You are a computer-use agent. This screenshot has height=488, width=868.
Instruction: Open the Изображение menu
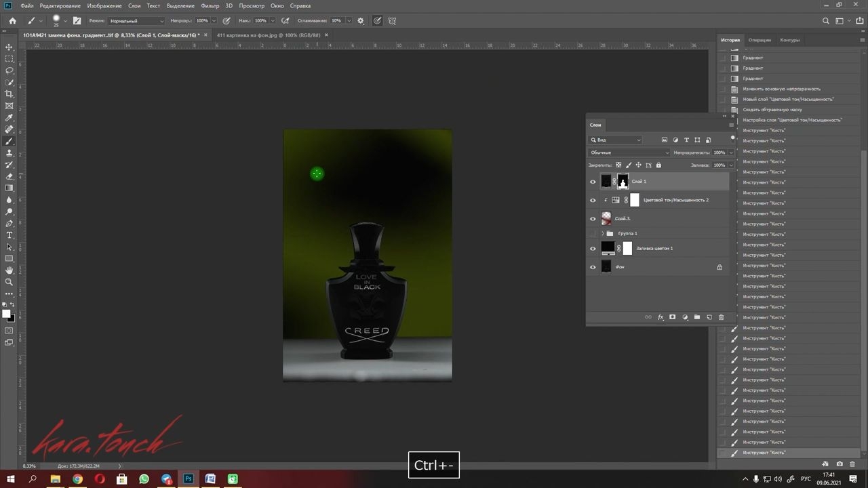tap(104, 6)
